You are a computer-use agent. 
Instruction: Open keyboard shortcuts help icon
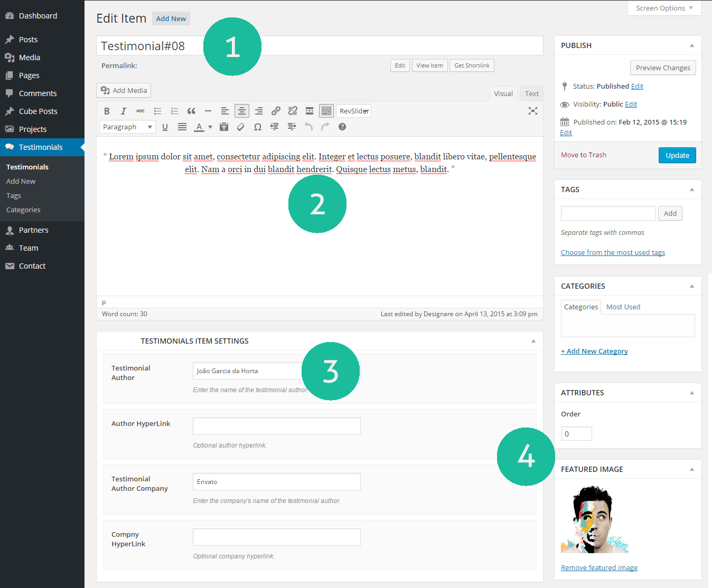pos(342,127)
